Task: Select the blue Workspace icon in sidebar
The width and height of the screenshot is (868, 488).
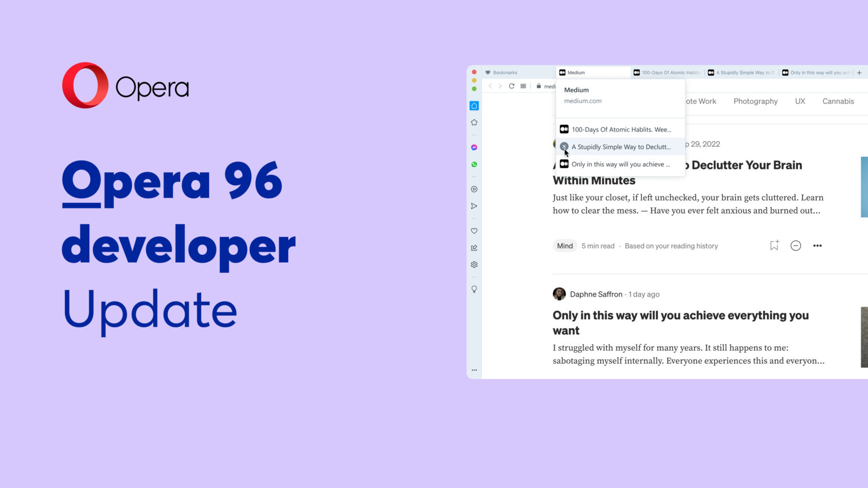Action: tap(474, 106)
